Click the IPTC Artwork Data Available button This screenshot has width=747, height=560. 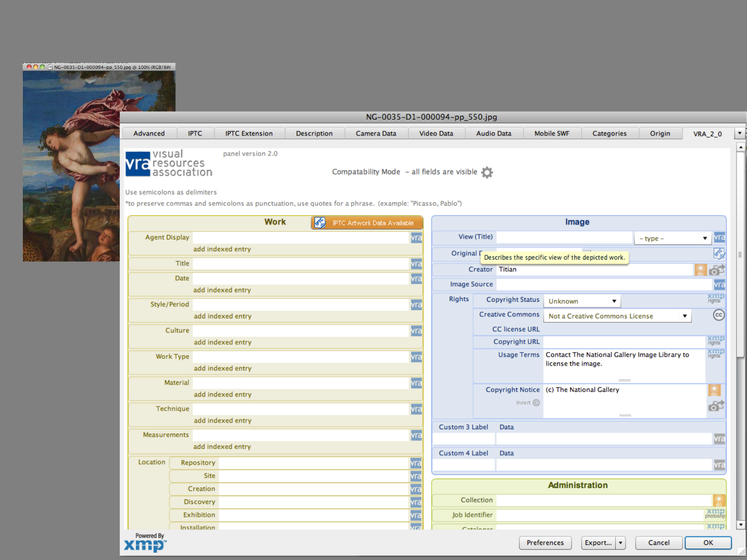(367, 223)
